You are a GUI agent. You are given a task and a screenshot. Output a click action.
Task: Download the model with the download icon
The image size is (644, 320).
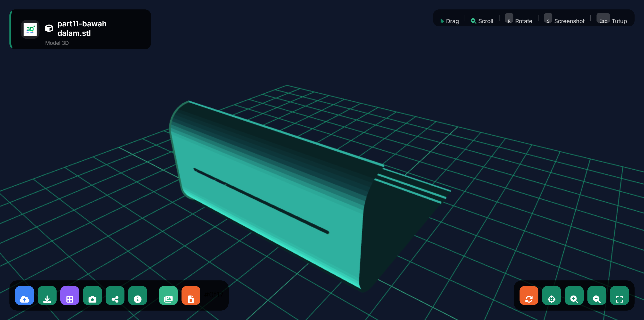47,295
